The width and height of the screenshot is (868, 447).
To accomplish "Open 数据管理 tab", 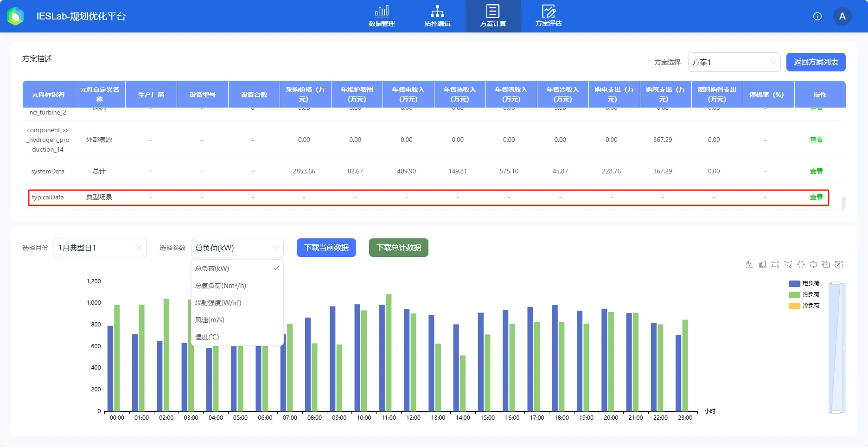I will [382, 16].
